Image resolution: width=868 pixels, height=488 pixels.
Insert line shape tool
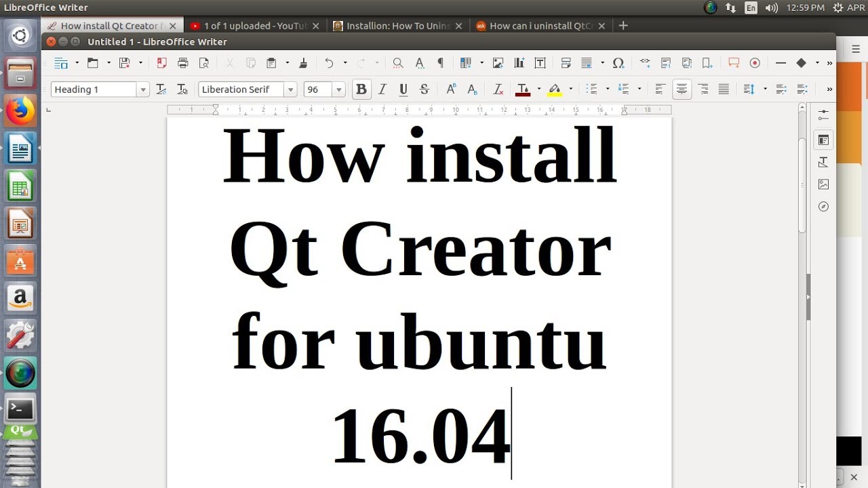tap(781, 63)
